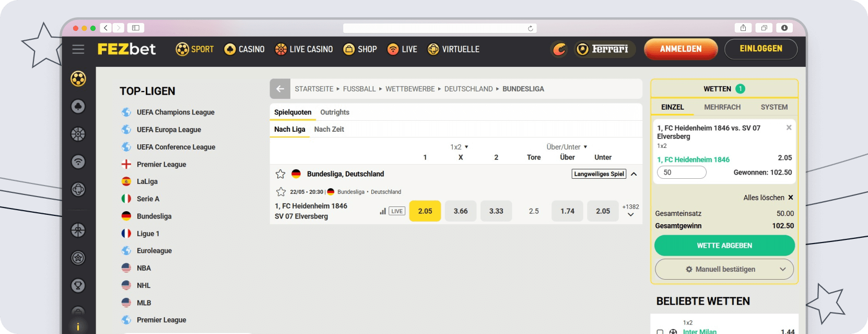The width and height of the screenshot is (868, 334).
Task: Reload page via address bar icon
Action: [531, 28]
